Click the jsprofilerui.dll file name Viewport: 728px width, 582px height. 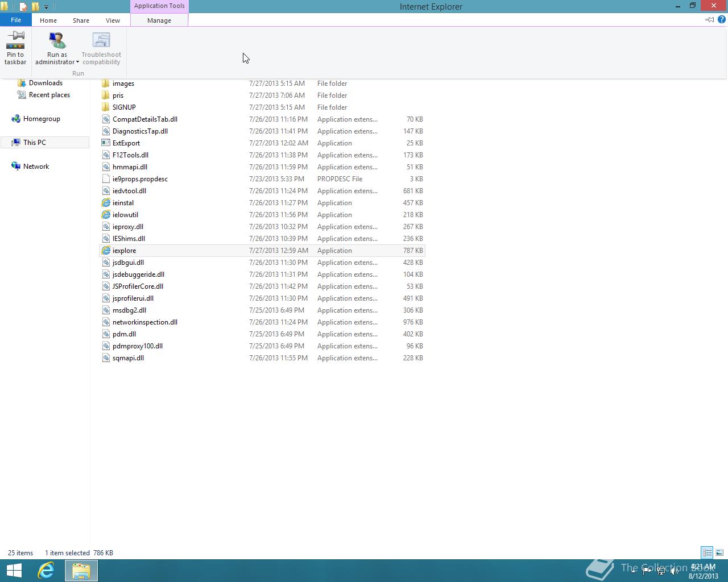pos(133,298)
